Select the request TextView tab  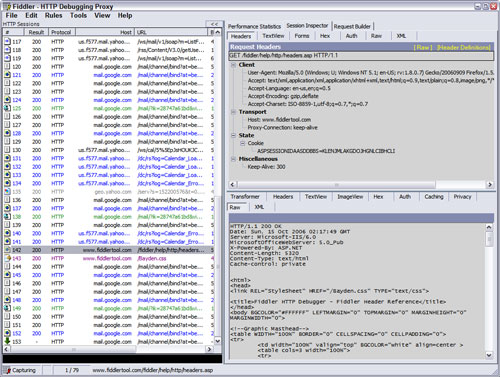273,36
